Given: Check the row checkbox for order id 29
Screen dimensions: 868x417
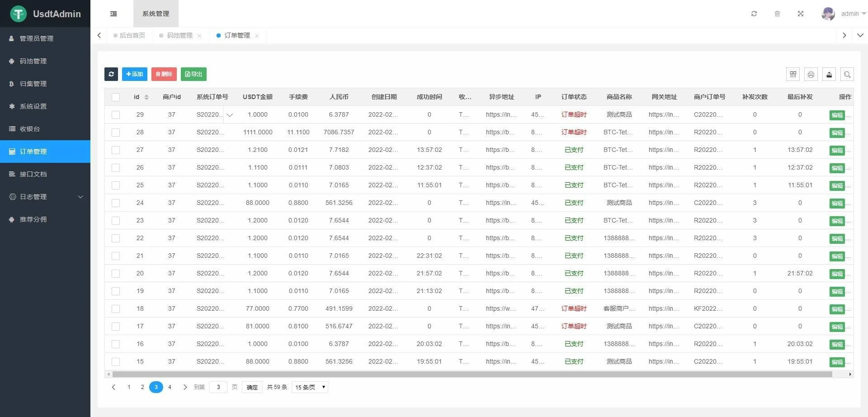Looking at the screenshot, I should click(115, 114).
